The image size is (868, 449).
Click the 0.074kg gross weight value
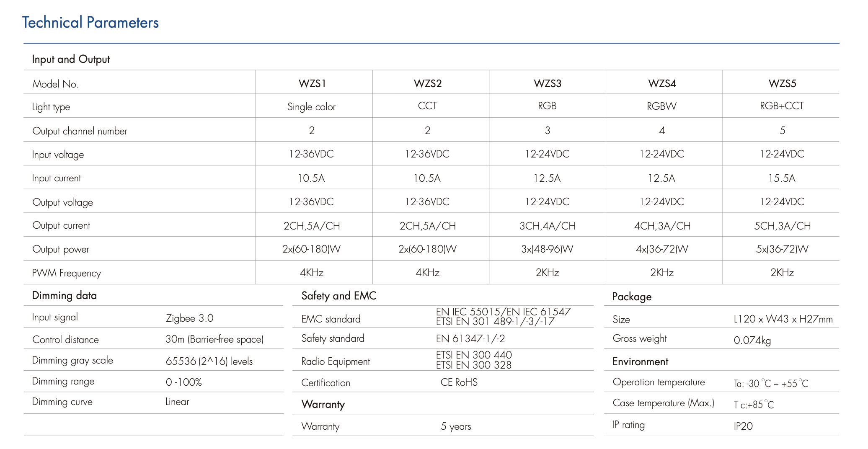click(752, 340)
